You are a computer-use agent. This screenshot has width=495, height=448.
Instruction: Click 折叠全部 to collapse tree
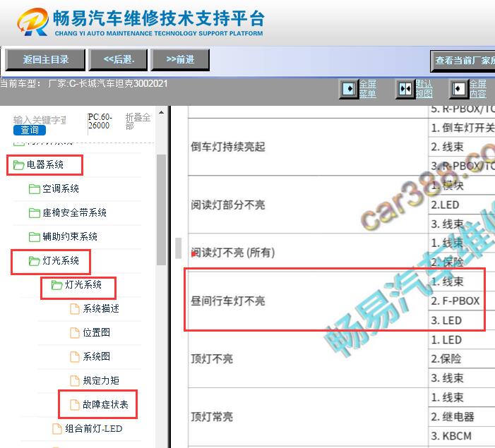click(x=138, y=121)
